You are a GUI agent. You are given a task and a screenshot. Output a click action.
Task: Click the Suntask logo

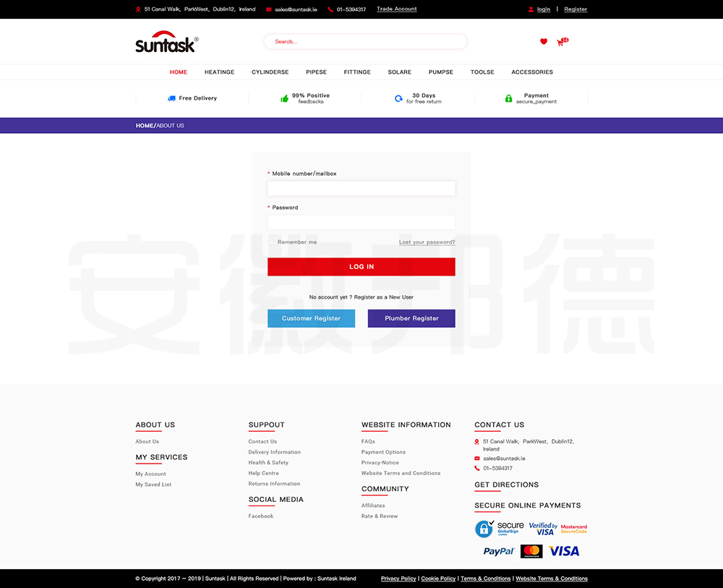point(166,43)
